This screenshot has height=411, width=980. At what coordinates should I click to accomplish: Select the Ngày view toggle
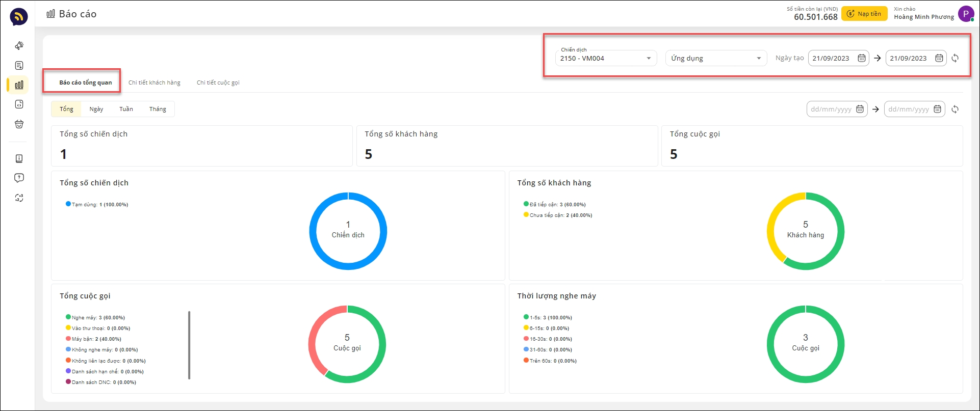coord(96,109)
